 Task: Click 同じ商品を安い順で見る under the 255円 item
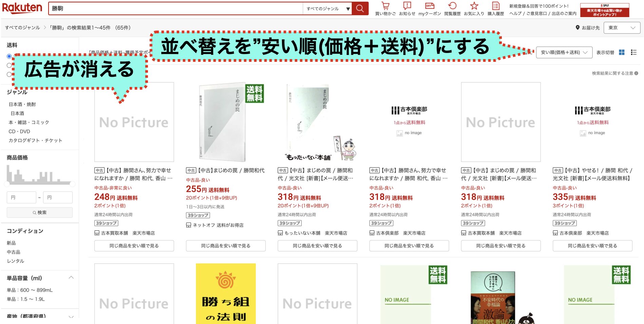coord(226,246)
